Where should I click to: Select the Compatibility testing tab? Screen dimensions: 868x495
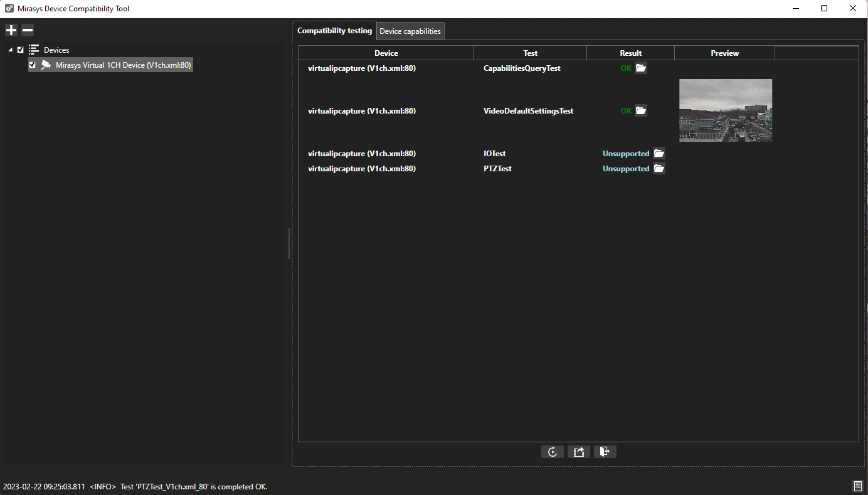coord(334,31)
